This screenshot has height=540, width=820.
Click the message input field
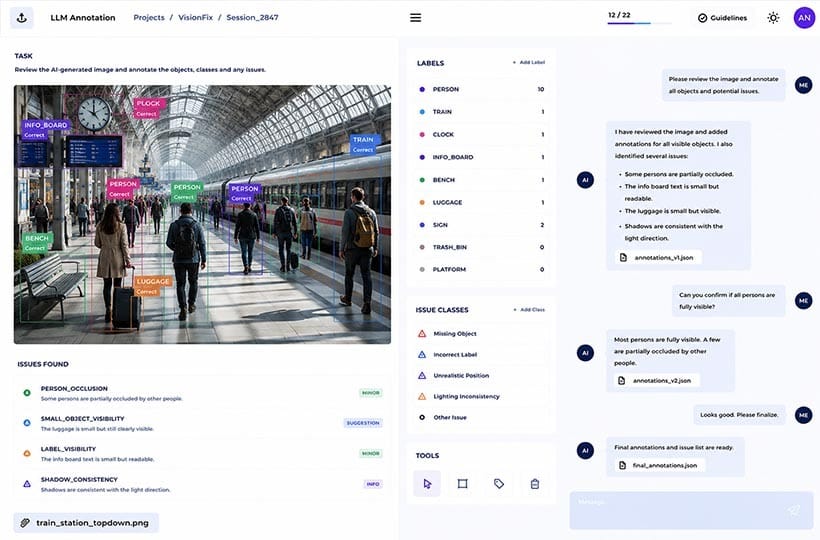691,510
